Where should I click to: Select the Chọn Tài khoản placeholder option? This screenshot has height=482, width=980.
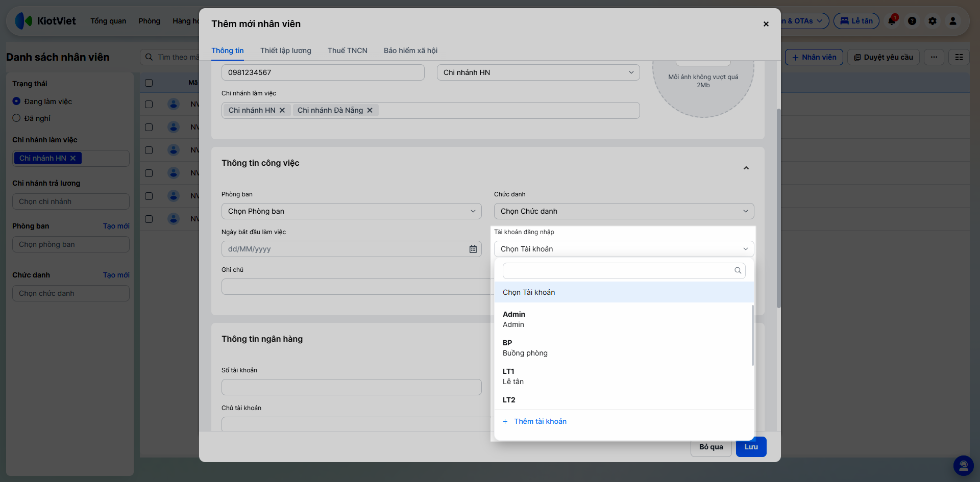click(x=624, y=292)
